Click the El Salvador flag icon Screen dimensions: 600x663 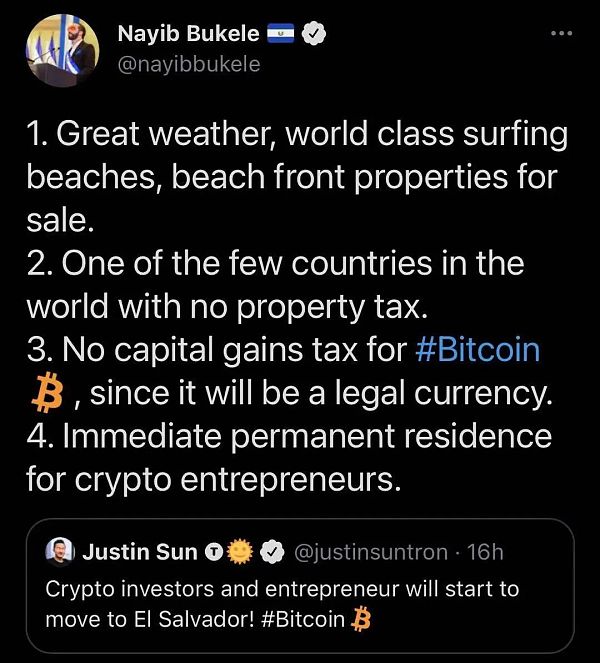coord(278,34)
